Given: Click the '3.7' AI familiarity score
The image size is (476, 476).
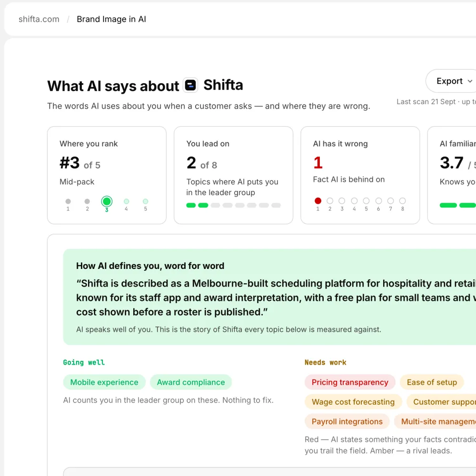Looking at the screenshot, I should coord(452,163).
